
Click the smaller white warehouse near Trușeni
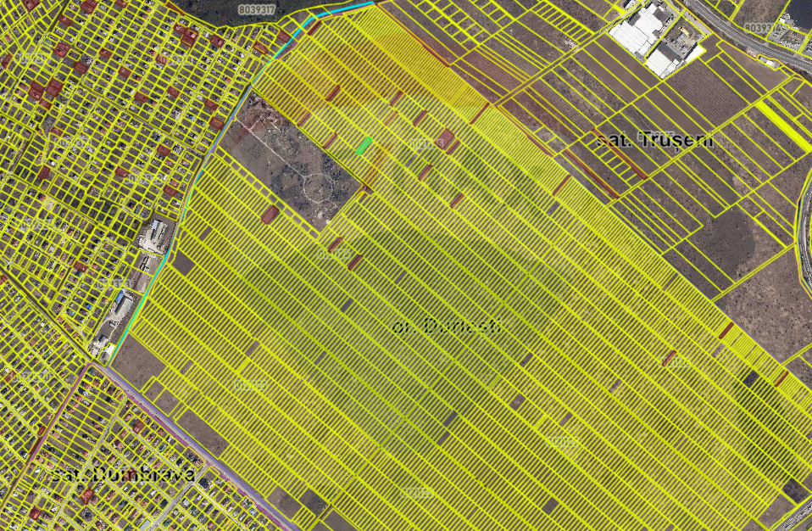665,59
